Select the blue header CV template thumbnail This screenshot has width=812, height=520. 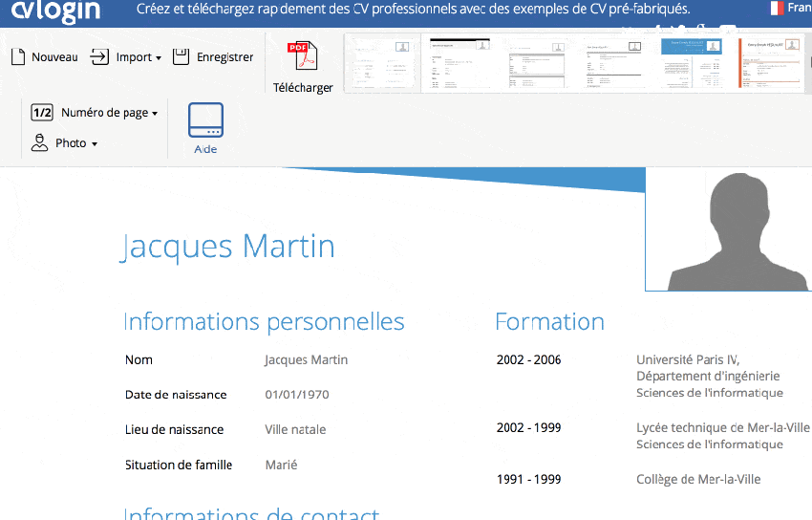(x=692, y=63)
